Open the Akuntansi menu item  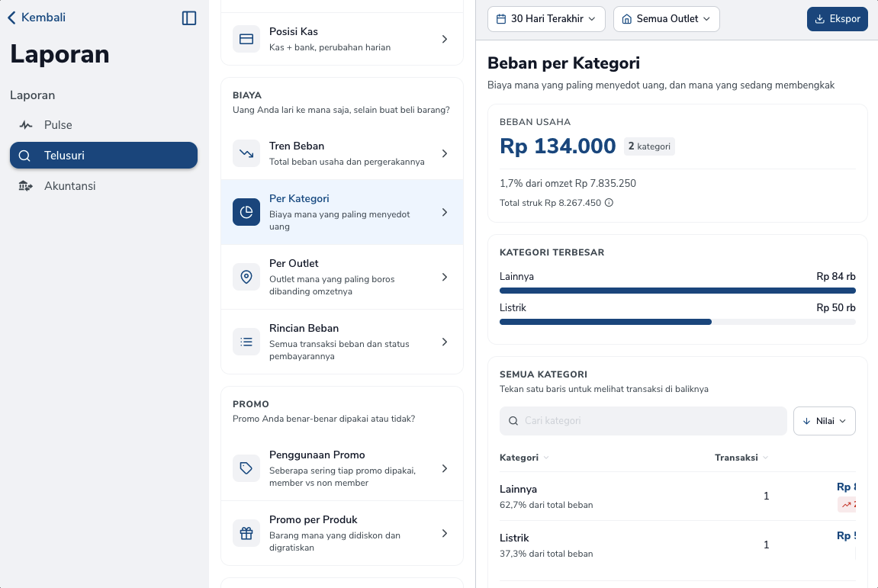[104, 186]
